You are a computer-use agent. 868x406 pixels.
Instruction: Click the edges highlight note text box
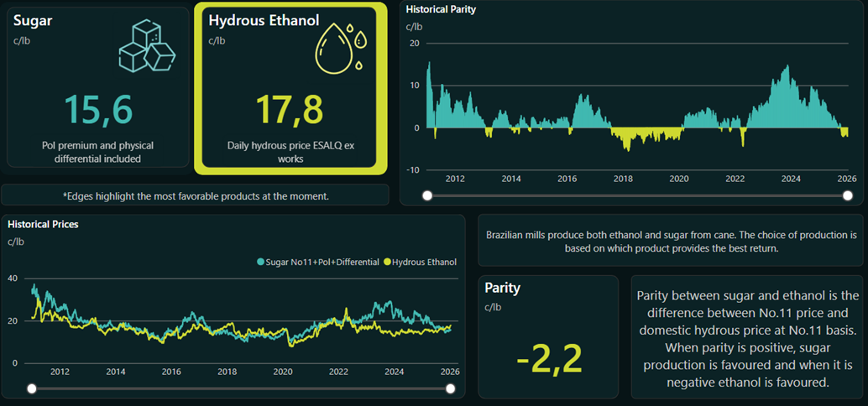[x=196, y=195]
